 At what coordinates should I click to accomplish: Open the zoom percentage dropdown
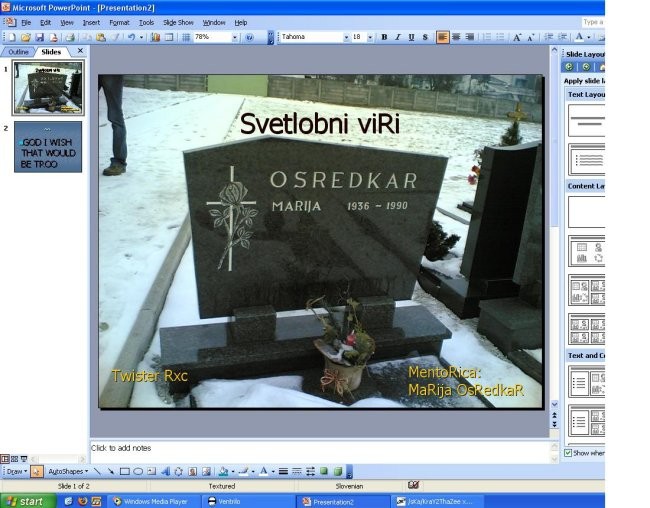coord(235,37)
